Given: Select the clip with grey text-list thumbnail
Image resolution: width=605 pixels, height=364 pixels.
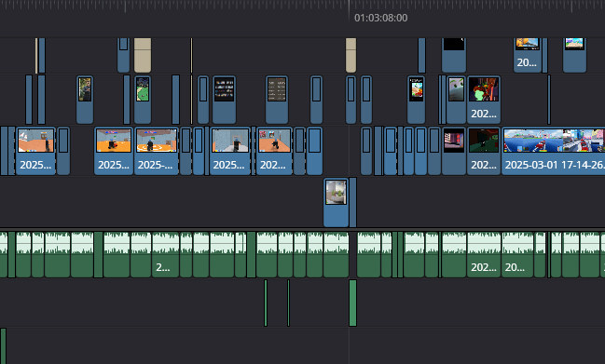Looking at the screenshot, I should tap(277, 100).
